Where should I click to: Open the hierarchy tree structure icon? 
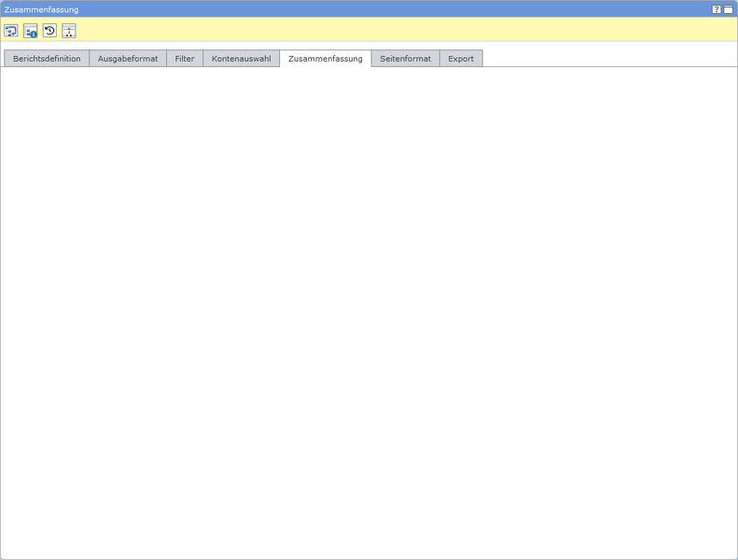69,31
